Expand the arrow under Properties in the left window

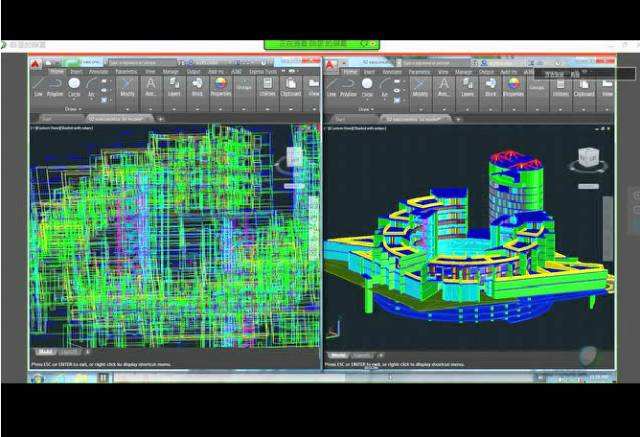(220, 109)
